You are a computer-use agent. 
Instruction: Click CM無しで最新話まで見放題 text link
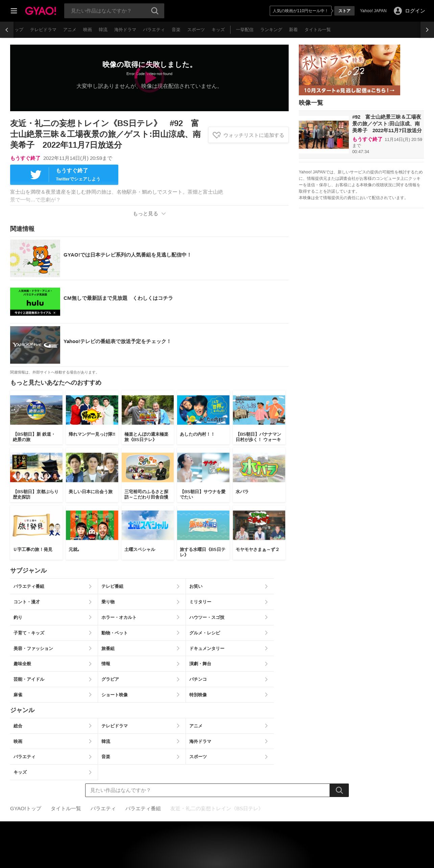tap(118, 298)
